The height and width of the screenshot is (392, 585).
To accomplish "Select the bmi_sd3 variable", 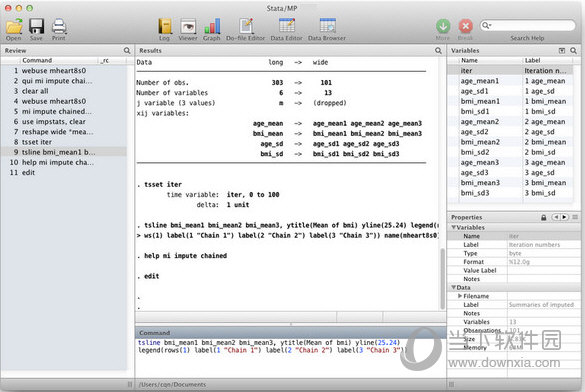I will coord(511,193).
